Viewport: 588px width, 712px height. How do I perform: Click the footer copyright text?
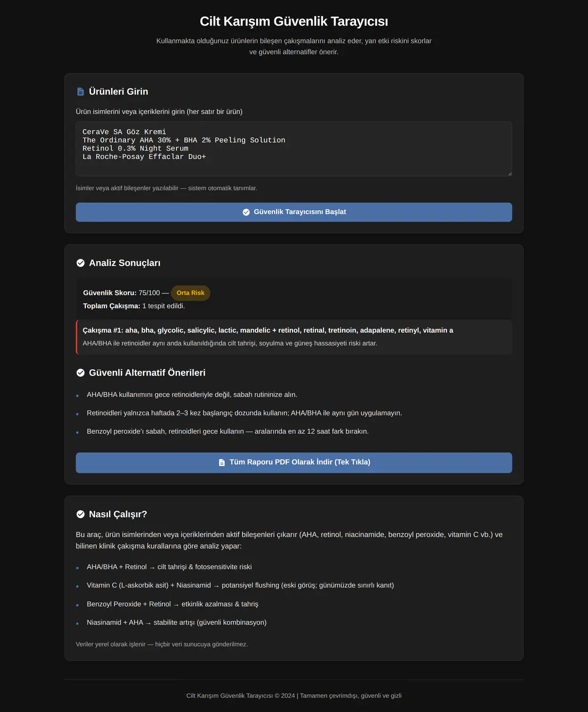[294, 696]
